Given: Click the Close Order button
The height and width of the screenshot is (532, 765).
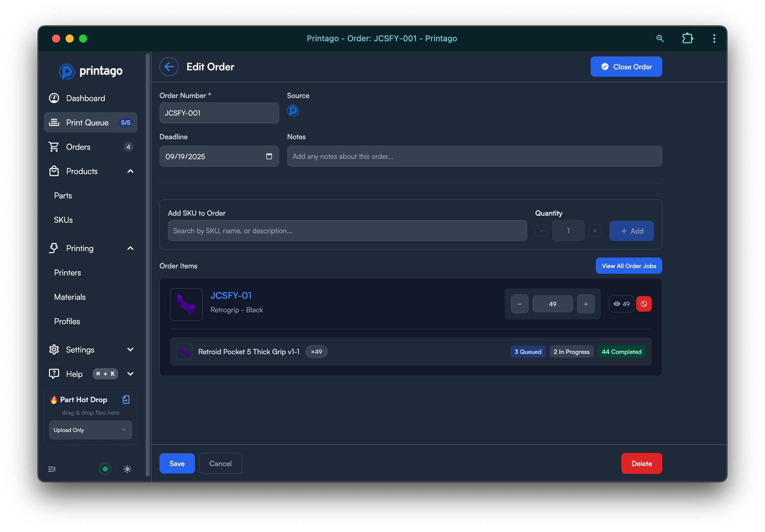Looking at the screenshot, I should coord(626,67).
